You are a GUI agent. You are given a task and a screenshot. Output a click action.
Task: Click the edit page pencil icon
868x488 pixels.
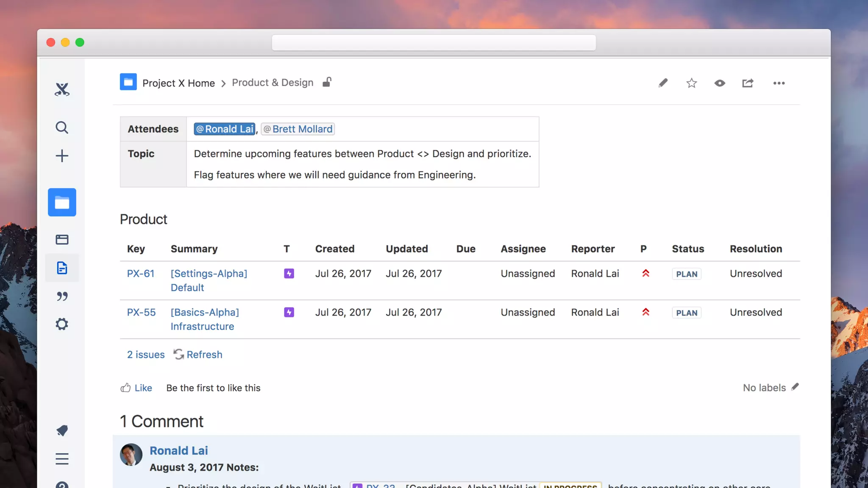pos(663,83)
